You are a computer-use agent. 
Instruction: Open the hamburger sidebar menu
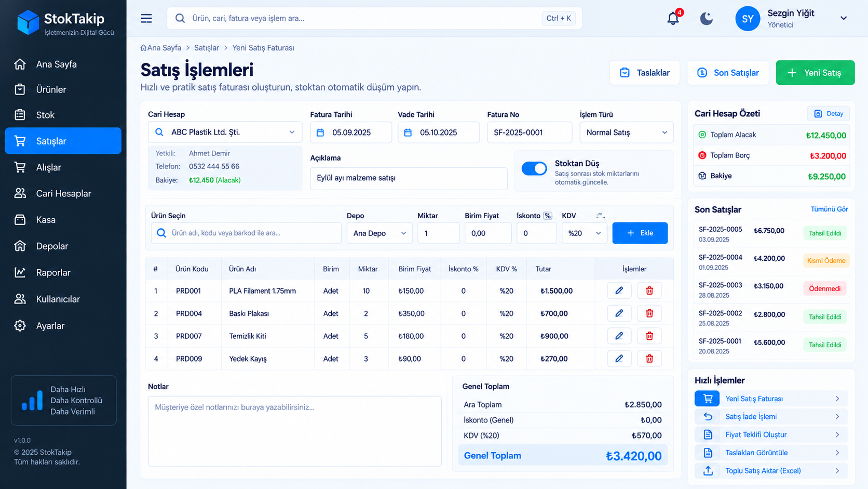(x=146, y=18)
